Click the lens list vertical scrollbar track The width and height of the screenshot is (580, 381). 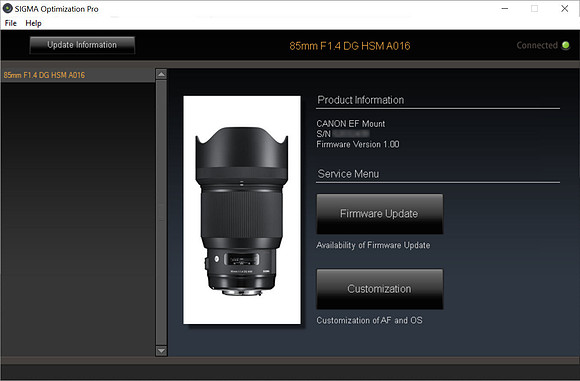point(161,212)
